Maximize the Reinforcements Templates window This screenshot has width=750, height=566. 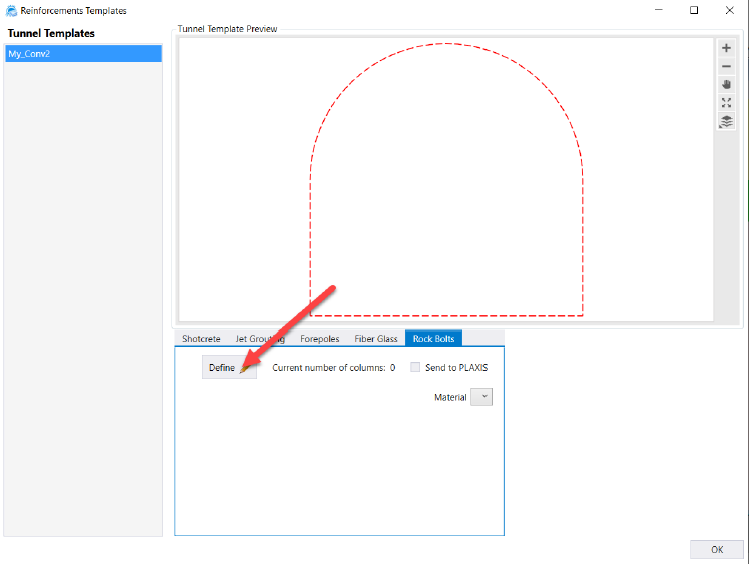(x=694, y=10)
